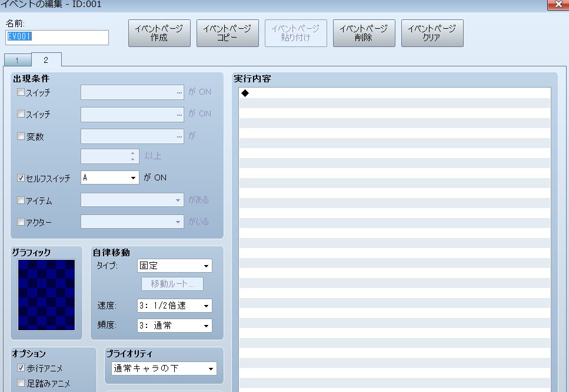The image size is (569, 392).
Task: Click the イベントページコピー button
Action: pos(227,33)
